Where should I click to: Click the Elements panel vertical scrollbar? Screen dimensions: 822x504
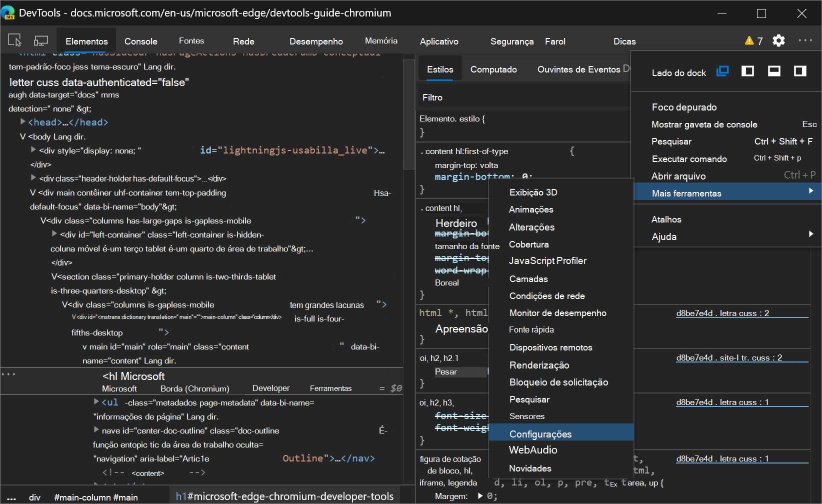click(x=409, y=115)
